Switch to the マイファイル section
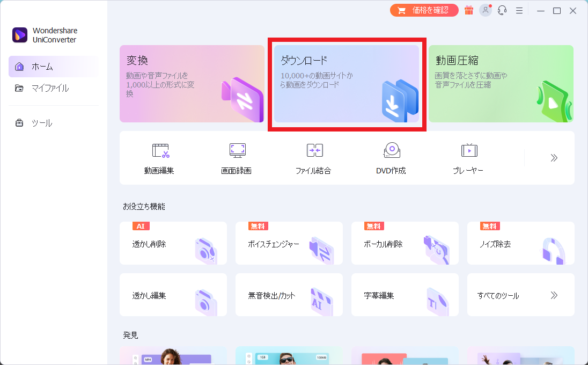The width and height of the screenshot is (588, 365). (47, 88)
